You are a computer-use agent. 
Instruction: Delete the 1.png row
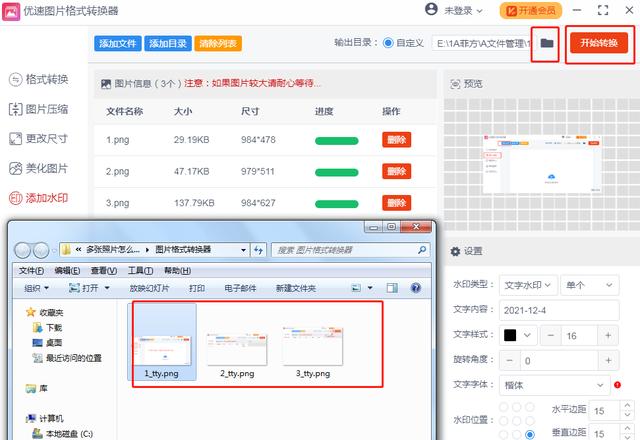coord(396,140)
